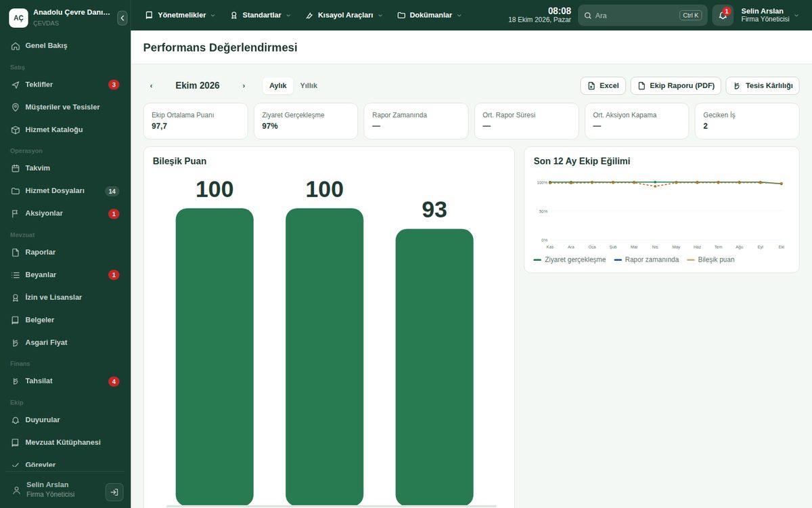Open Asgari Fiyat in the sidebar

coord(65,343)
